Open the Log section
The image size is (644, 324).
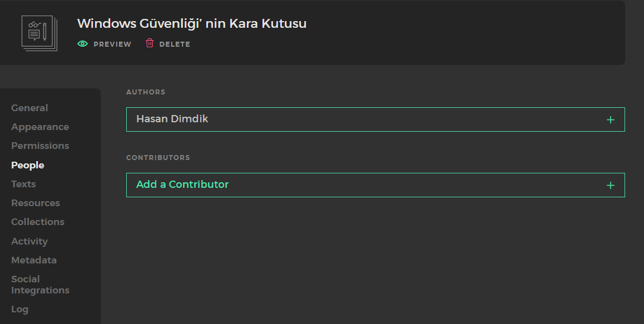(19, 309)
